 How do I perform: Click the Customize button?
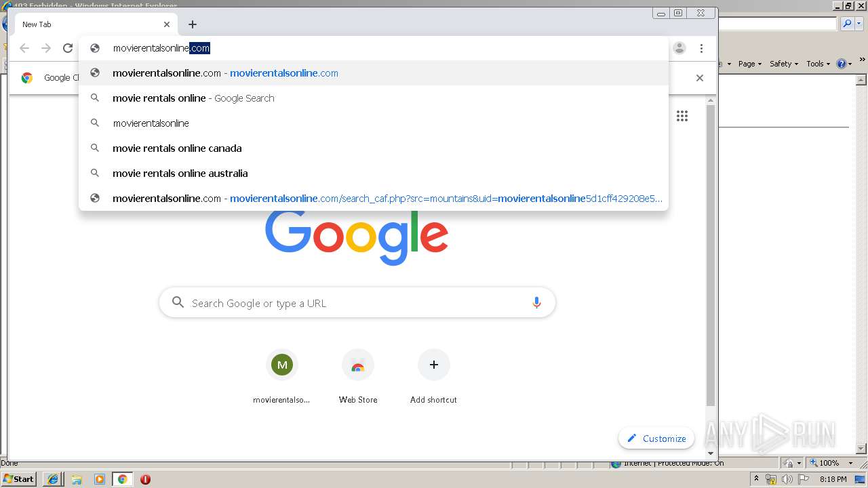coord(656,439)
